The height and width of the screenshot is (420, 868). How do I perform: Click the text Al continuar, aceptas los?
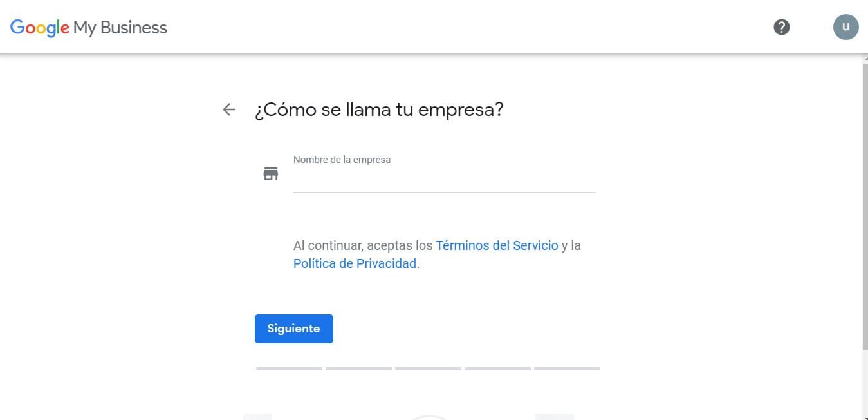(x=363, y=245)
